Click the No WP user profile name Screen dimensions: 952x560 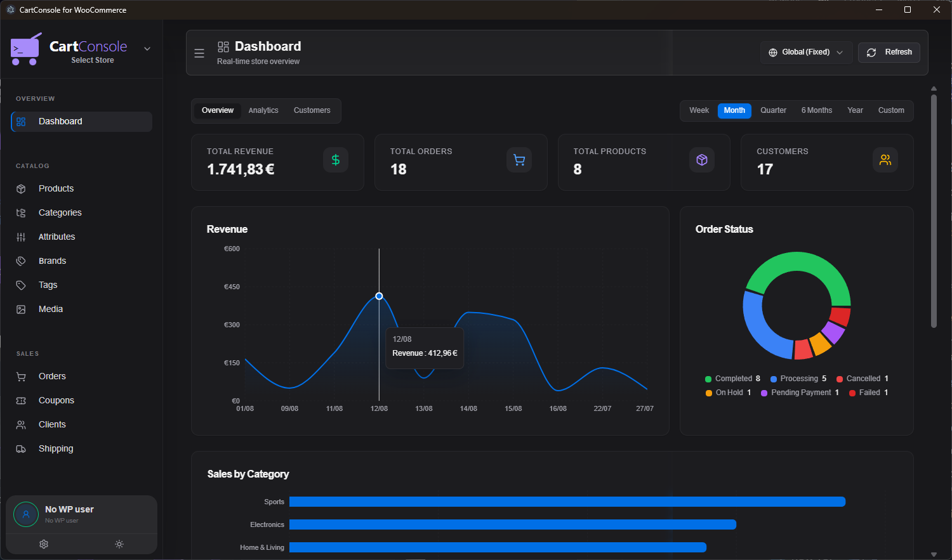point(69,509)
